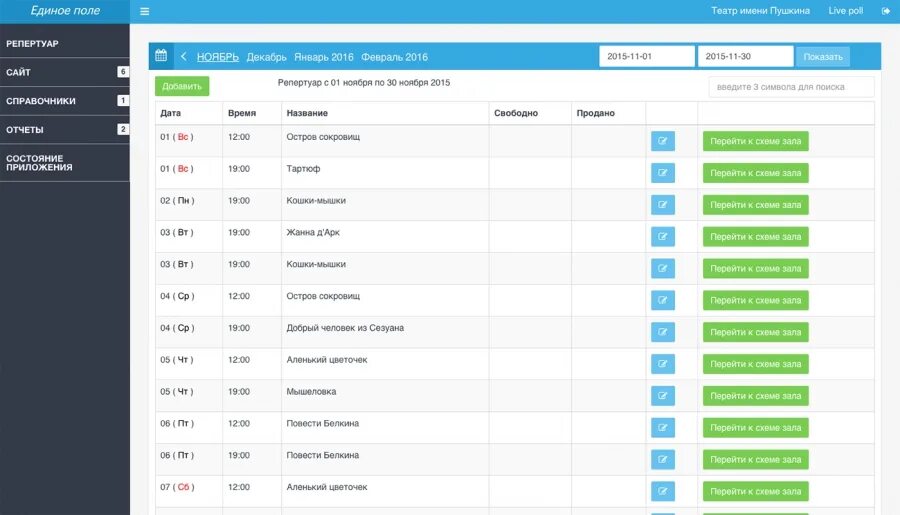Select the Мышеловка title text
The image size is (900, 515).
(x=311, y=392)
